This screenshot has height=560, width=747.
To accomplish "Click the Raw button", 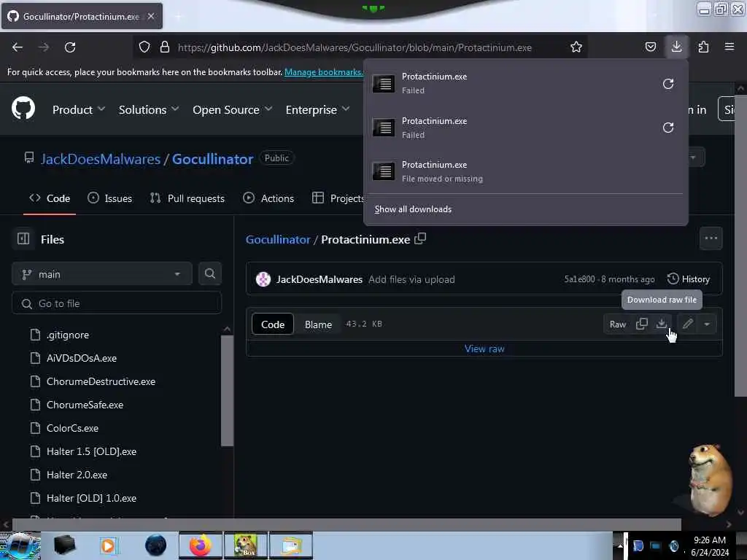I will point(618,324).
